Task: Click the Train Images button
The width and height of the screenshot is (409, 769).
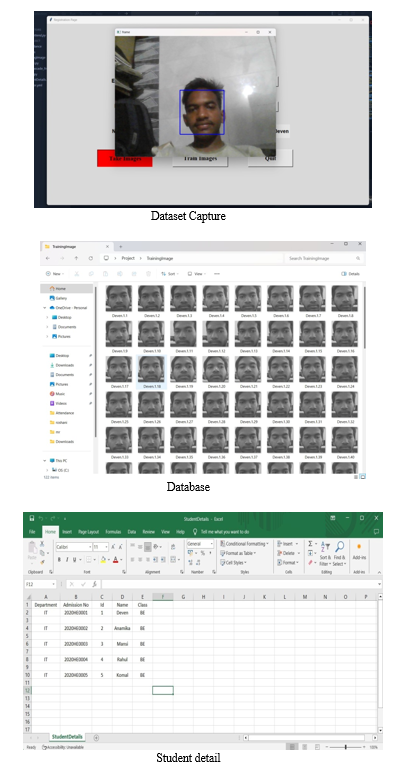Action: click(200, 158)
